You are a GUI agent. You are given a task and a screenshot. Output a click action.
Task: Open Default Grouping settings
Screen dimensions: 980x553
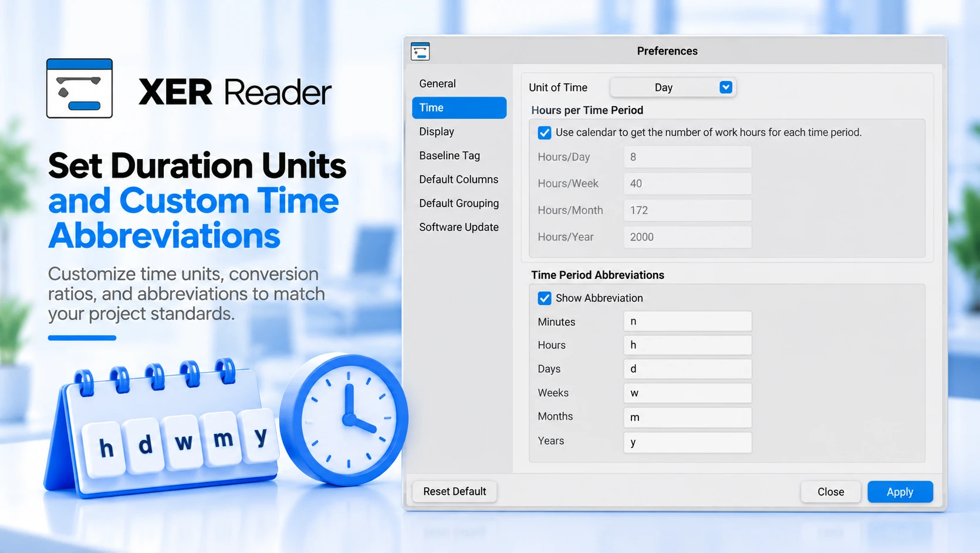[459, 203]
